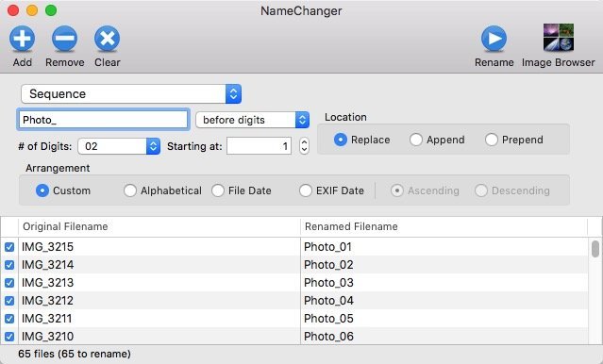The width and height of the screenshot is (603, 364).
Task: Select the IMG_3215 filename
Action: point(47,247)
